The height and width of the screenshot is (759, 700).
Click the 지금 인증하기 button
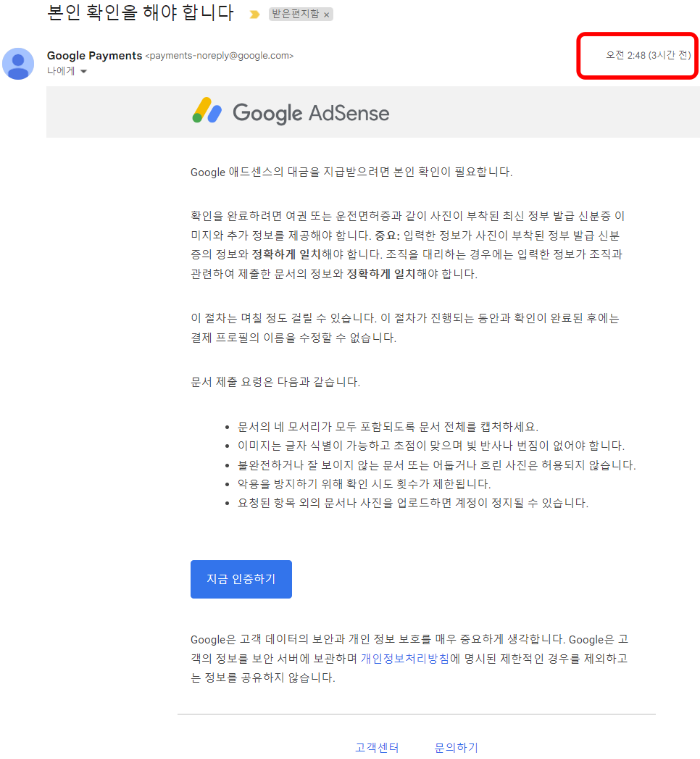(241, 579)
